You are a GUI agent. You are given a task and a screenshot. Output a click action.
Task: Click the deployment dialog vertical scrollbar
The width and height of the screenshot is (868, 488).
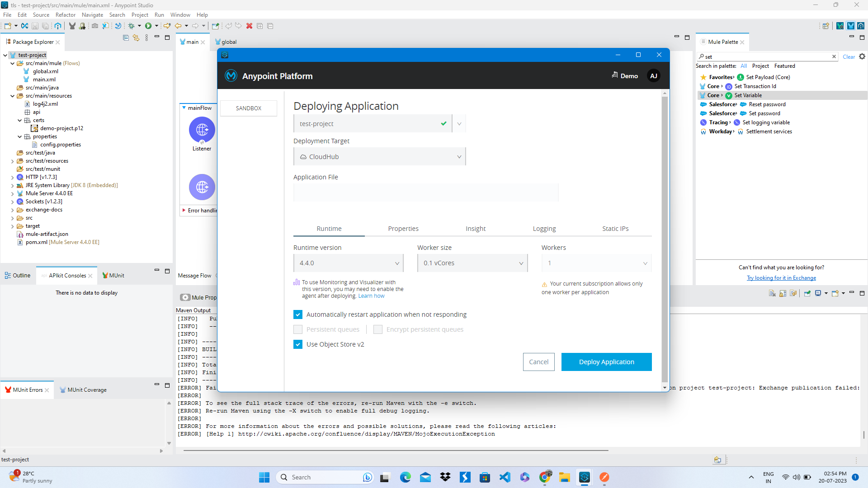pos(665,239)
